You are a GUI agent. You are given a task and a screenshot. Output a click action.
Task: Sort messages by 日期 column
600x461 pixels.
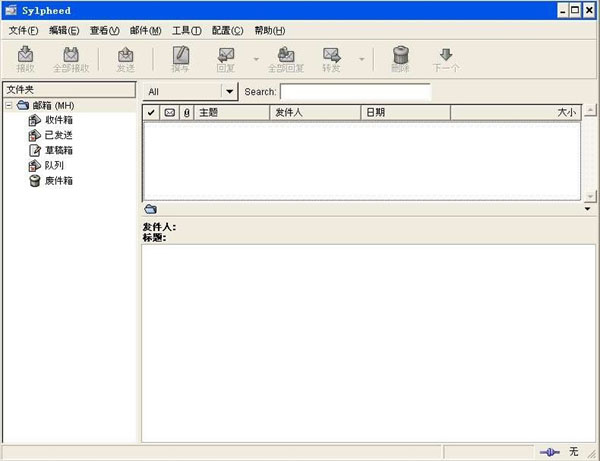point(406,112)
